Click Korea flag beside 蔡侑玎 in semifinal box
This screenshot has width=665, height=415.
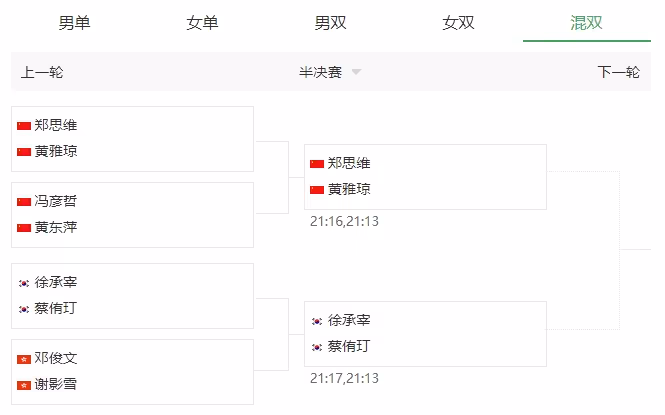coord(317,347)
